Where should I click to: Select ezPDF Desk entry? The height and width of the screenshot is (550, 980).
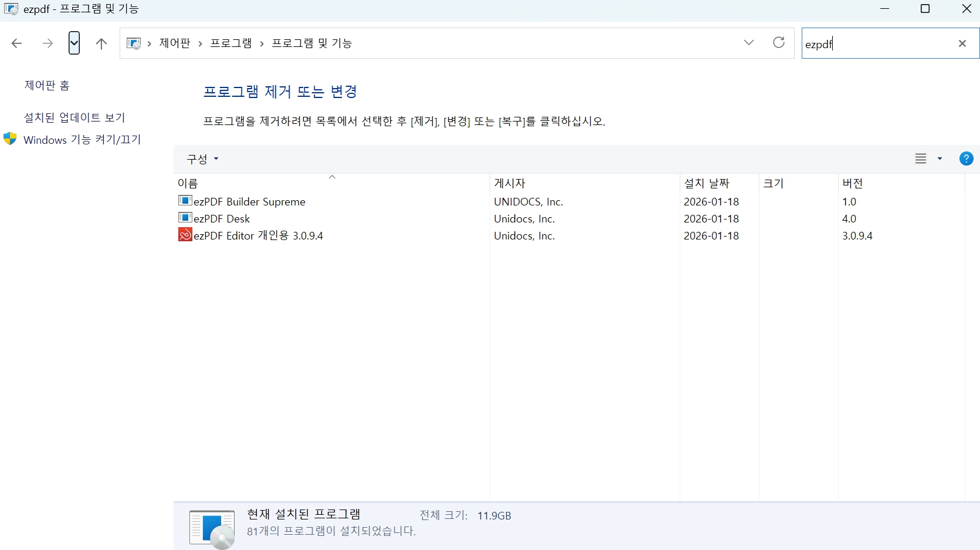pyautogui.click(x=222, y=218)
